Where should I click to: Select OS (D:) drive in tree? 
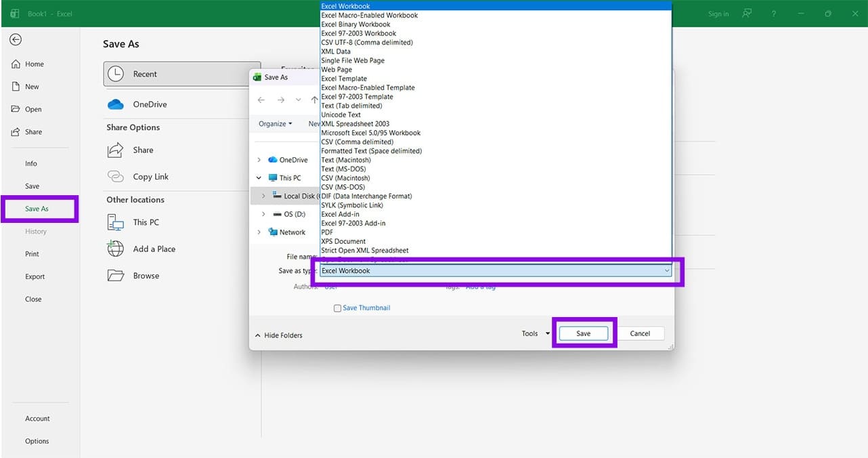pyautogui.click(x=289, y=214)
